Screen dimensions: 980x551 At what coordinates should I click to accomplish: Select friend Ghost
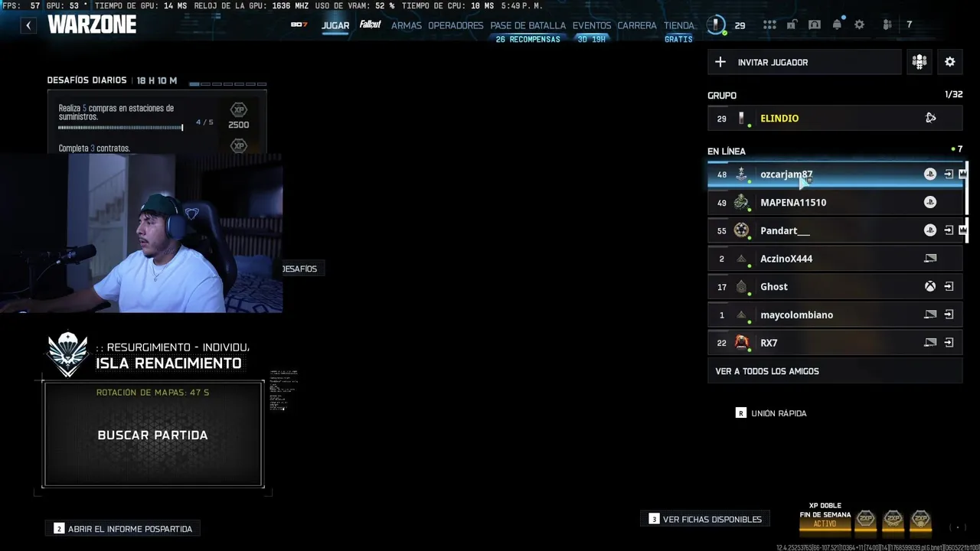(835, 287)
